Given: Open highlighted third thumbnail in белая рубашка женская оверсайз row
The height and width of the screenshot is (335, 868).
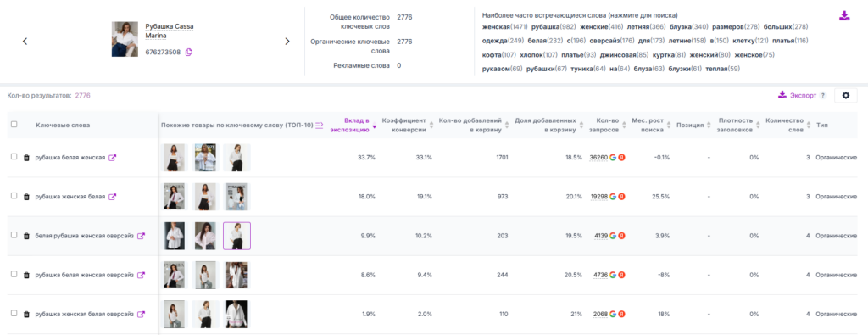Looking at the screenshot, I should click(237, 236).
